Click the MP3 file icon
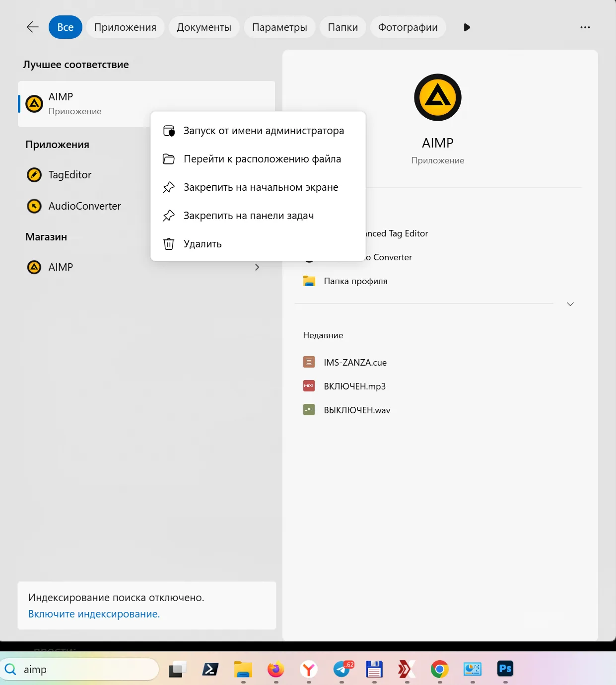 click(309, 386)
